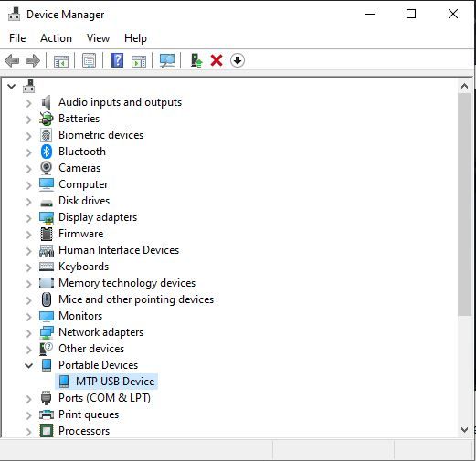Open the Properties toolbar icon
This screenshot has height=461, width=476.
tap(89, 60)
